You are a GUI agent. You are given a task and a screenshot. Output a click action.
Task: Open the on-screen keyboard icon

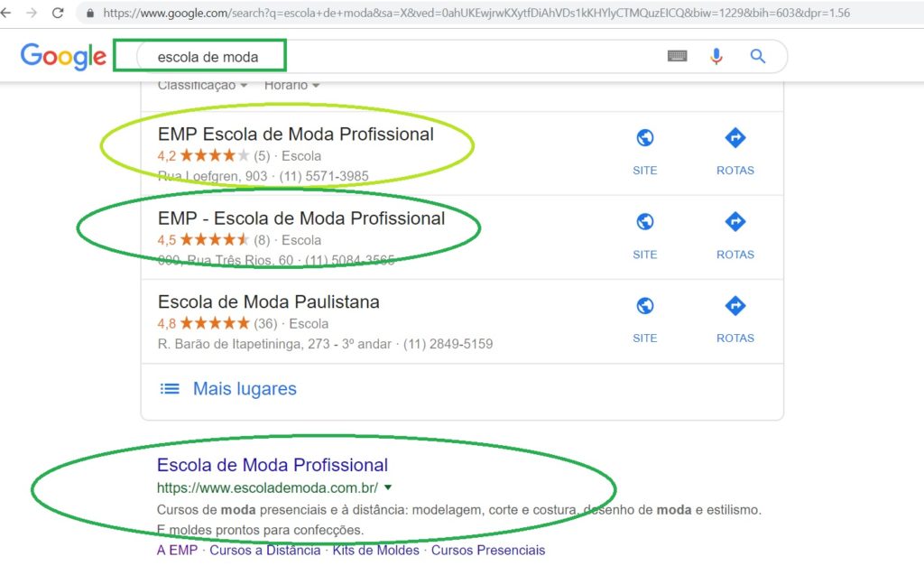coord(677,56)
